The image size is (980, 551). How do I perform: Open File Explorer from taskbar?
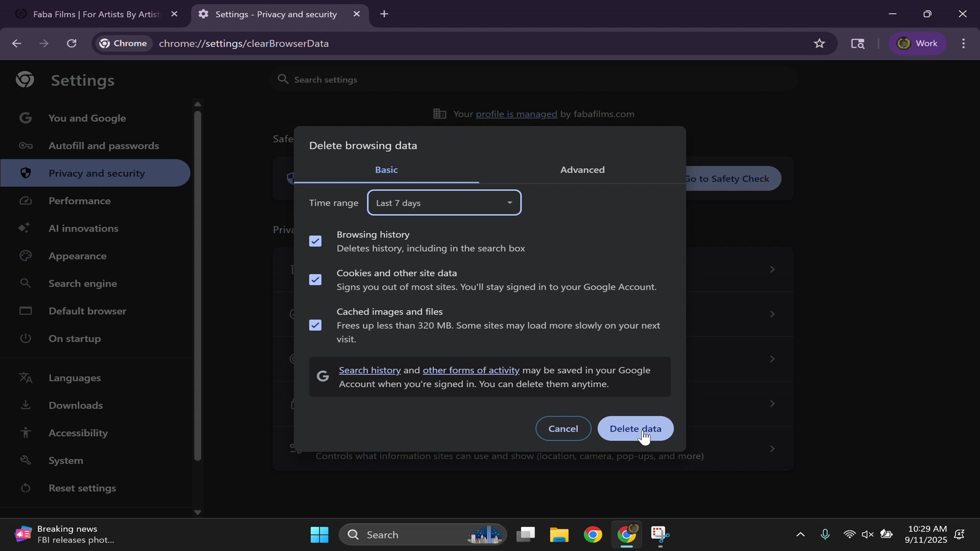coord(559,535)
